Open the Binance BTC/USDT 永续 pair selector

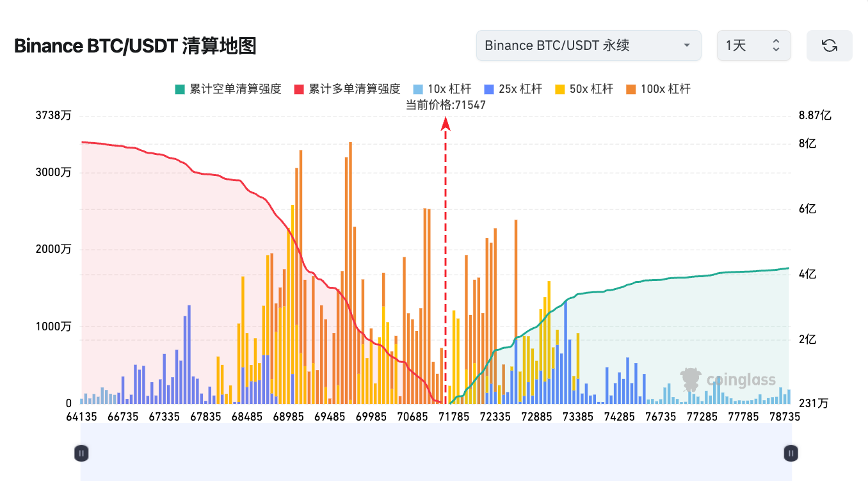pos(588,45)
